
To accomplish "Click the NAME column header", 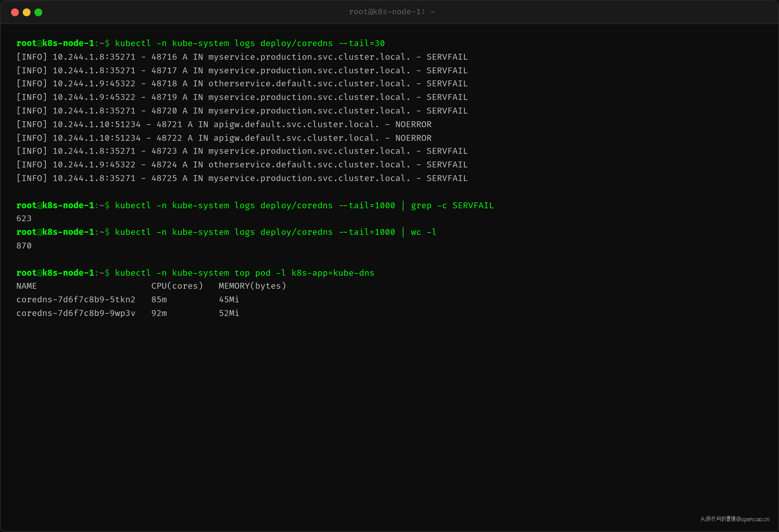I will click(x=27, y=286).
